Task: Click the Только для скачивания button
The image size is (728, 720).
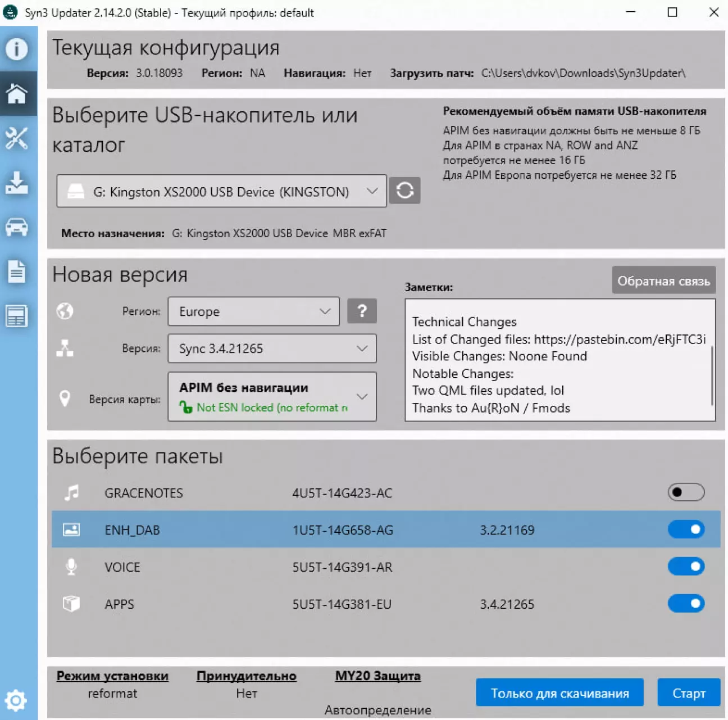Action: tap(559, 693)
